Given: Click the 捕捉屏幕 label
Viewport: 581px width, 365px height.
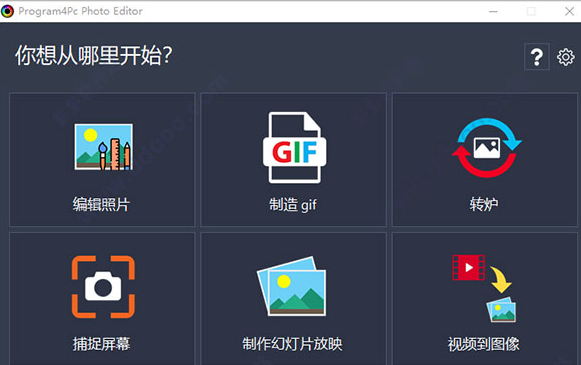Looking at the screenshot, I should click(x=101, y=344).
